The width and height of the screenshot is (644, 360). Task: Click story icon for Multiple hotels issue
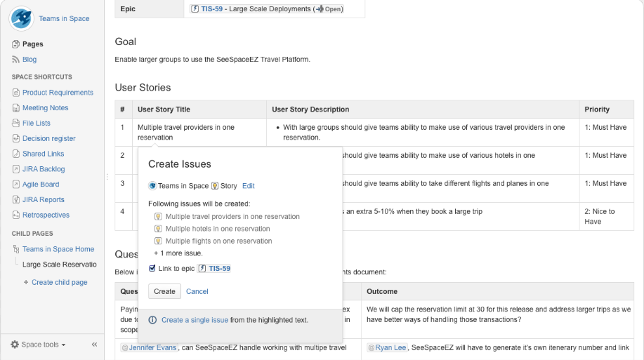coord(158,229)
